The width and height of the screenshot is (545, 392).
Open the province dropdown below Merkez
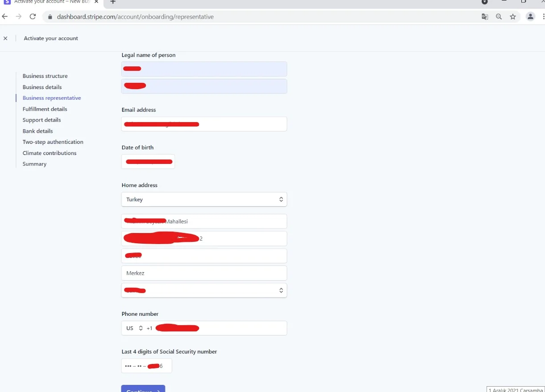pyautogui.click(x=204, y=290)
